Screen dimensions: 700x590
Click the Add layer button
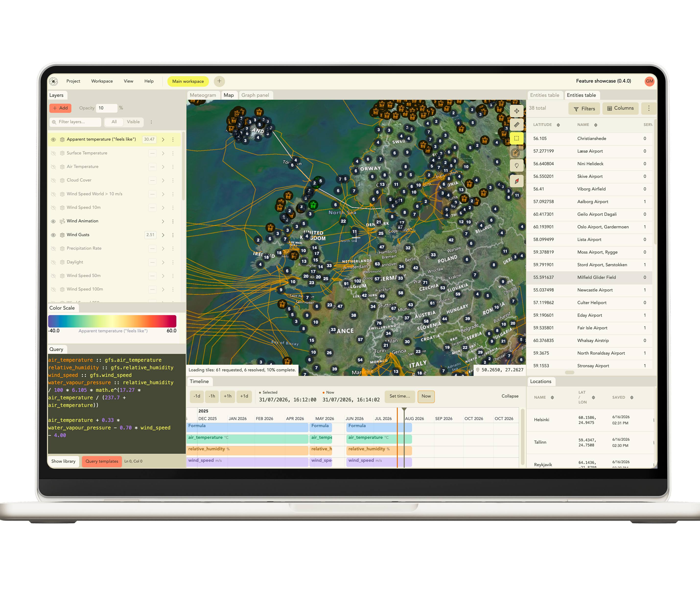point(60,108)
